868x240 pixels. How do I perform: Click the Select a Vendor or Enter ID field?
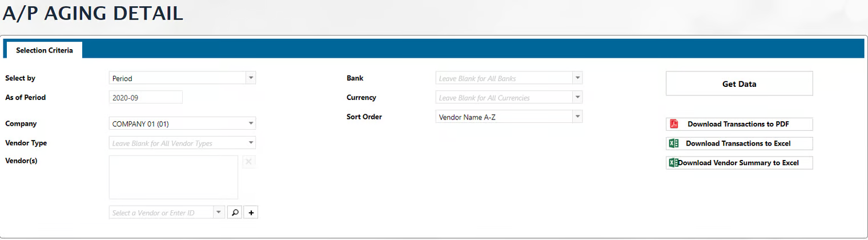[x=160, y=213]
